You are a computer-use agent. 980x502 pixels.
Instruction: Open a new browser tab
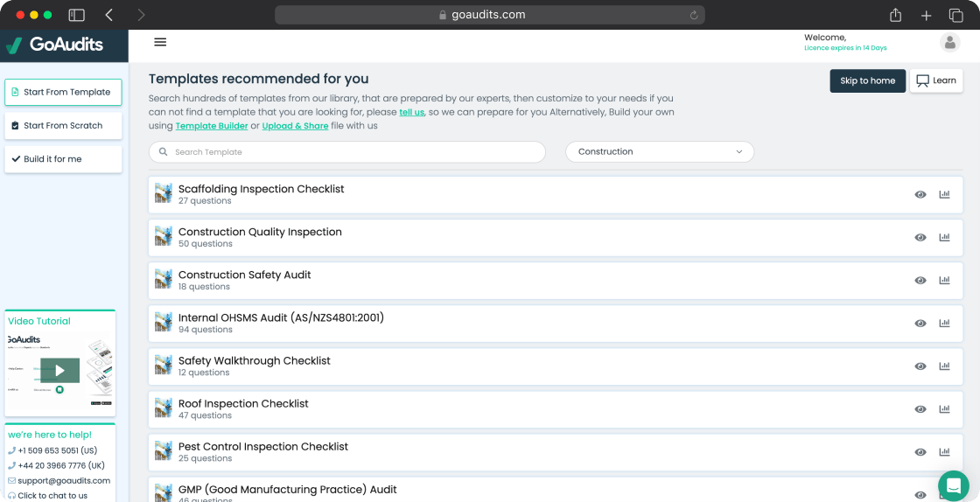927,16
